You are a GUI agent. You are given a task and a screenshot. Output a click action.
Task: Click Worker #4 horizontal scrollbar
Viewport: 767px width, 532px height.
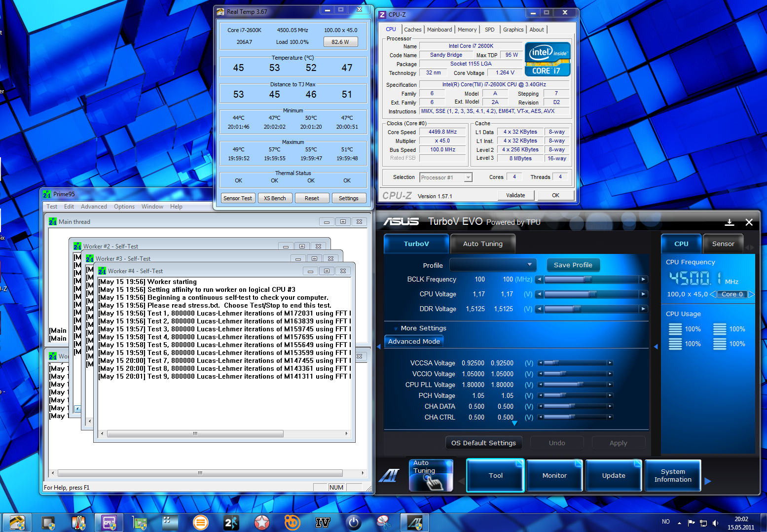(224, 434)
